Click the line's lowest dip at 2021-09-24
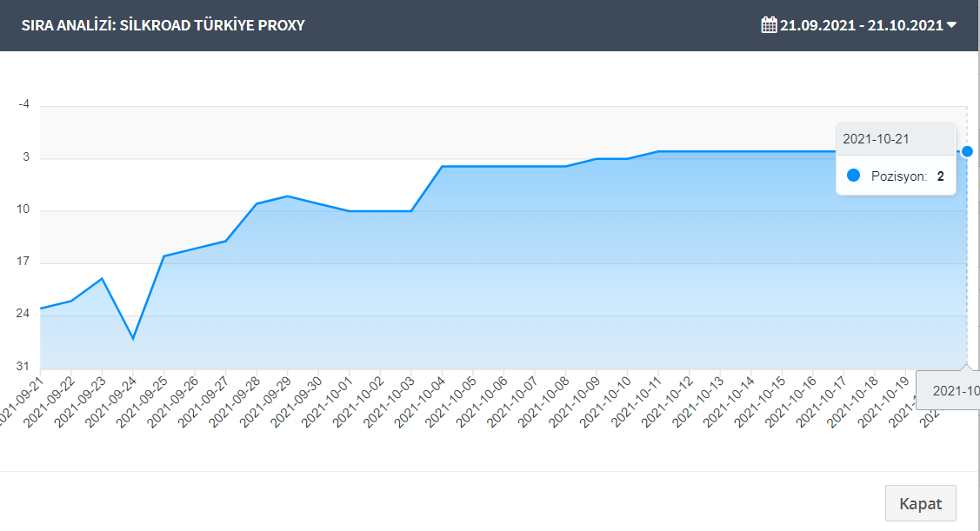The height and width of the screenshot is (531, 980). click(x=133, y=339)
